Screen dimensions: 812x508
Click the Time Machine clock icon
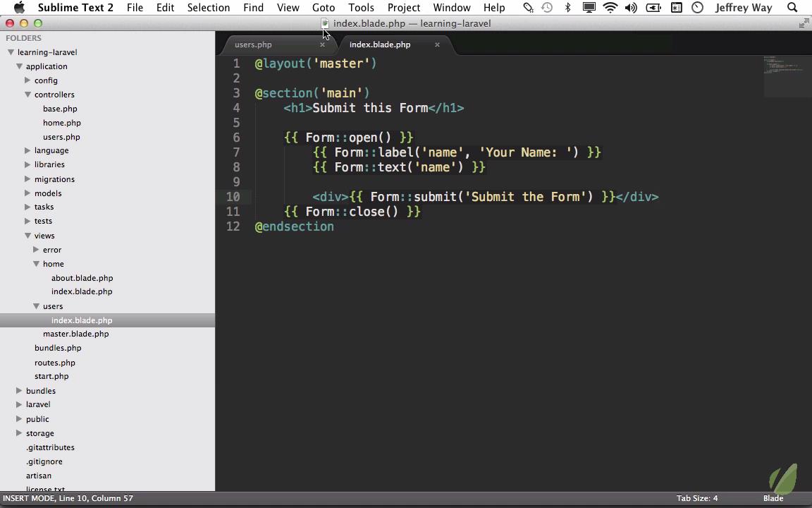pos(547,7)
